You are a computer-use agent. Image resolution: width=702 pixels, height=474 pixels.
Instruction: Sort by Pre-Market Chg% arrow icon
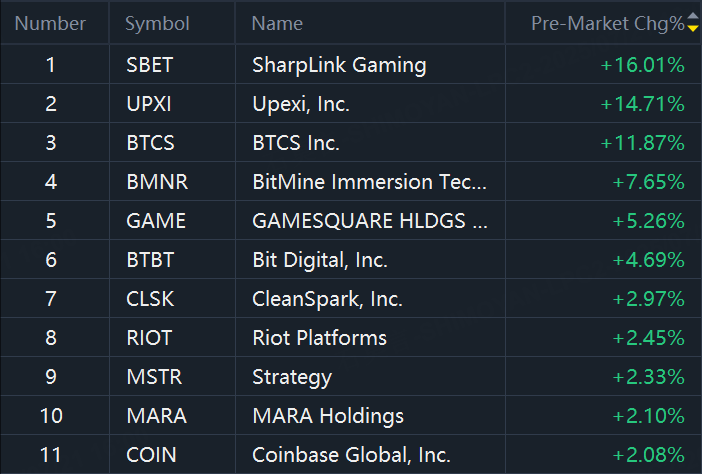point(693,22)
